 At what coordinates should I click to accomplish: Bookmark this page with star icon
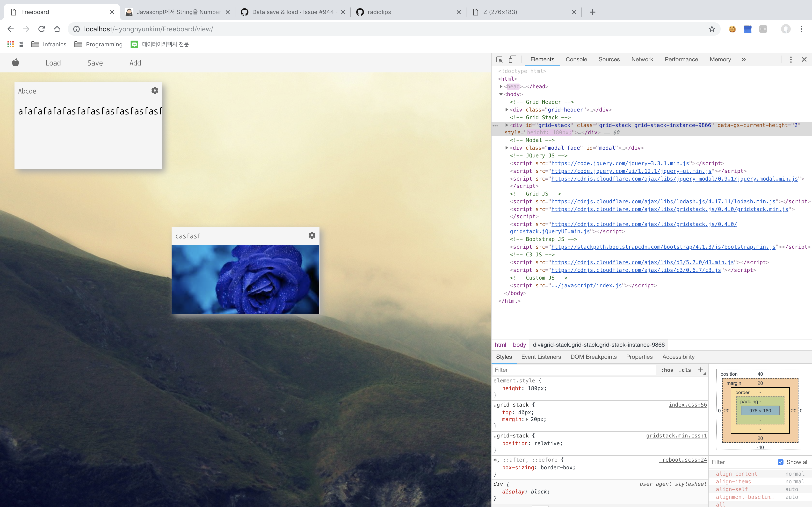(x=712, y=29)
